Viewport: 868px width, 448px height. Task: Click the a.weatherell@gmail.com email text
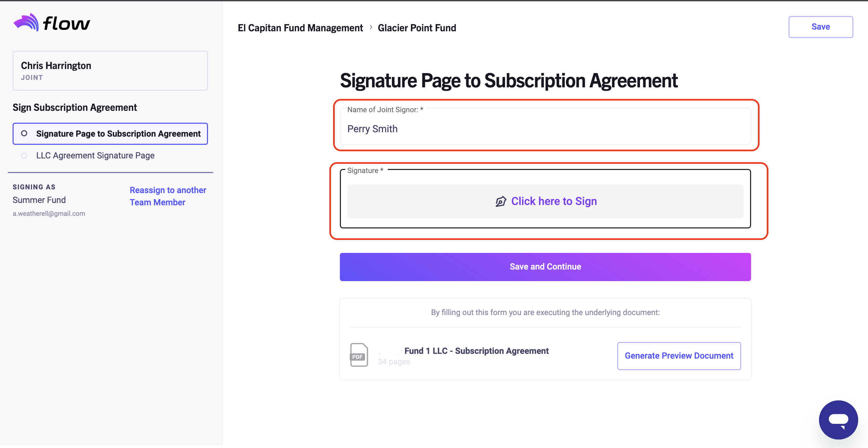click(x=49, y=213)
